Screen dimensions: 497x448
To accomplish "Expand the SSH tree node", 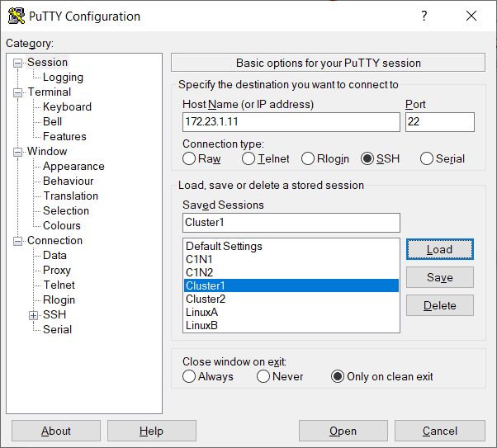I will 34,315.
